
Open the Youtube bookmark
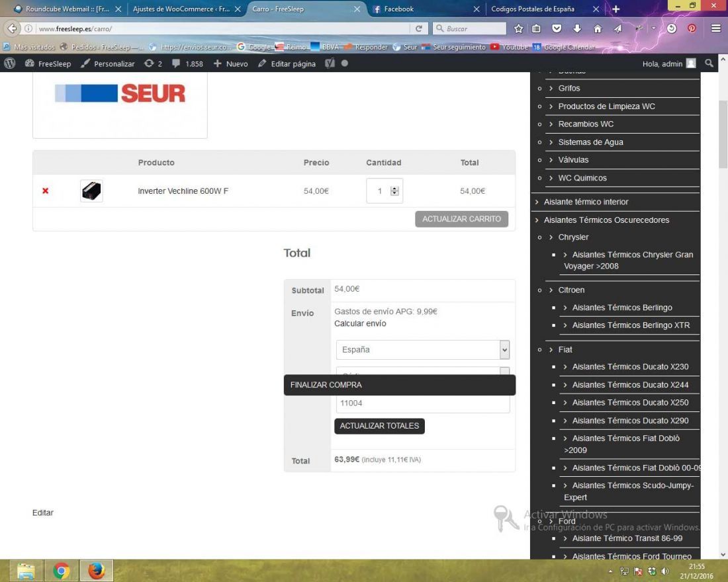coord(510,47)
